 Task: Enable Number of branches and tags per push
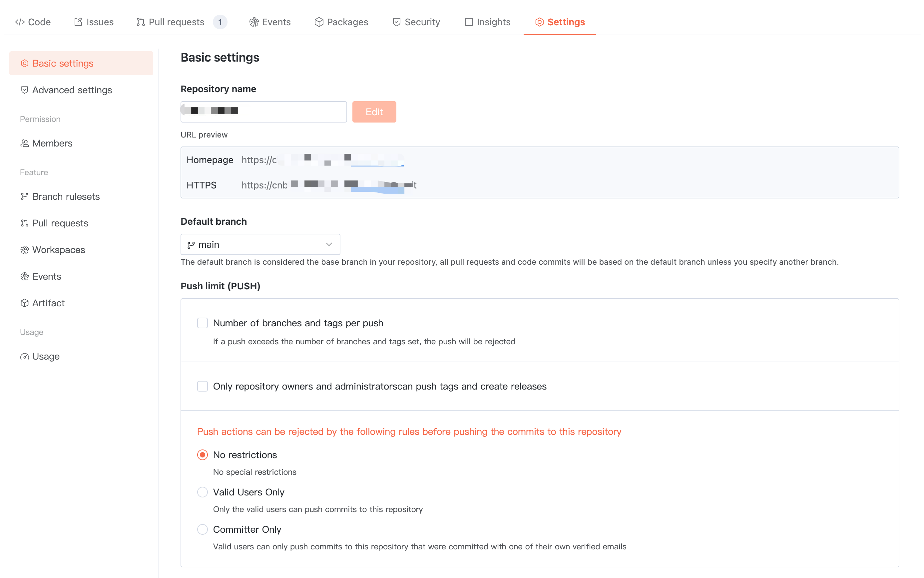202,323
